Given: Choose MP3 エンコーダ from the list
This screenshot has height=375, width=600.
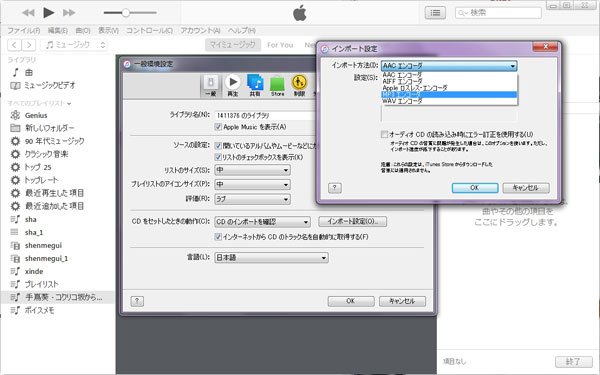Looking at the screenshot, I should coord(449,95).
